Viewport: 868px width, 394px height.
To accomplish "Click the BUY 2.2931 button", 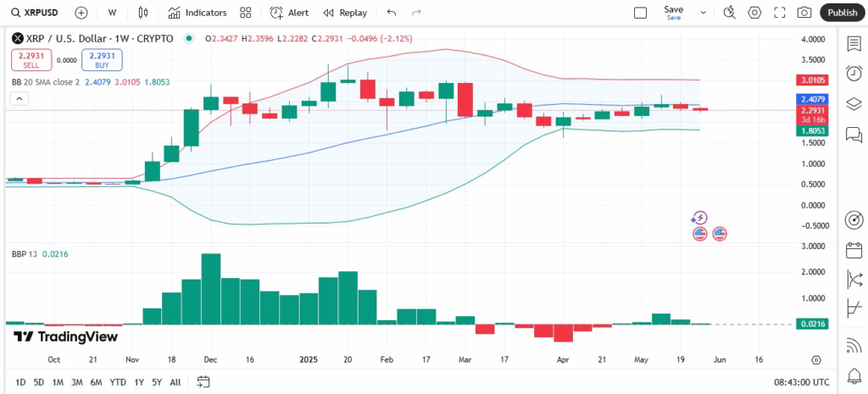I will click(102, 60).
